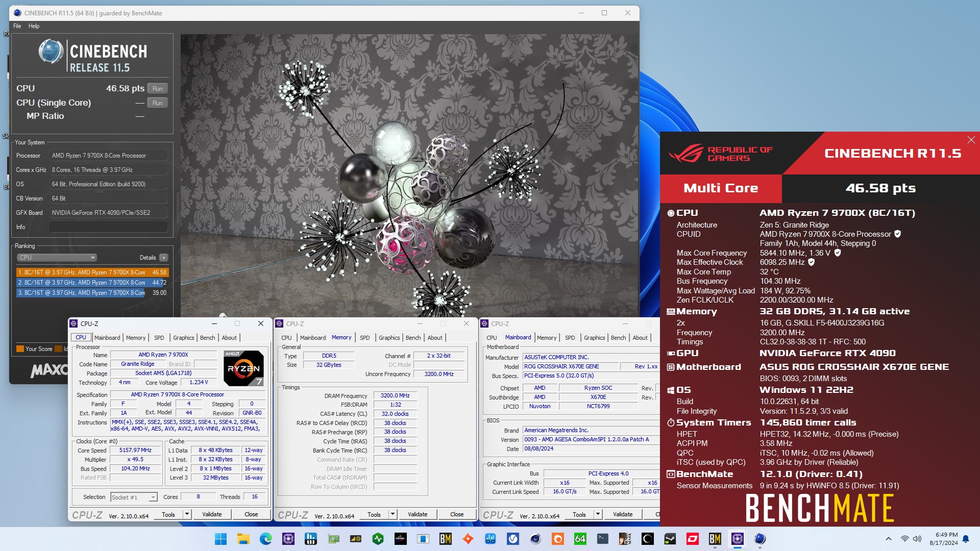Click the green hexagon pulse taskbar icon
This screenshot has width=980, height=551.
pyautogui.click(x=378, y=539)
